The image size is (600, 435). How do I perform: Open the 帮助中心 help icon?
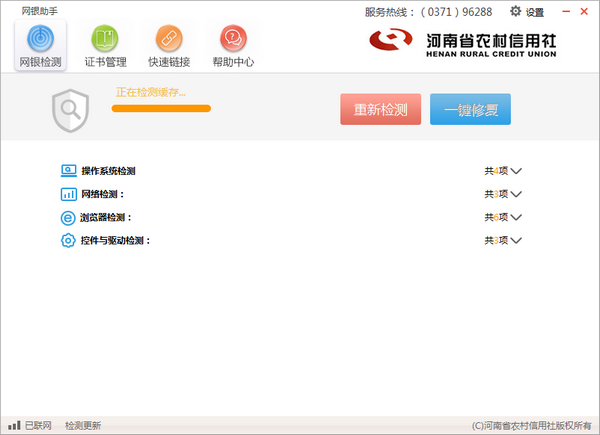tap(233, 39)
